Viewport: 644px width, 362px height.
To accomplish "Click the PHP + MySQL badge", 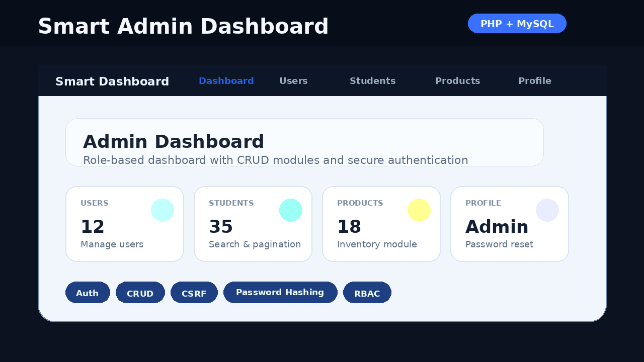I will 517,24.
